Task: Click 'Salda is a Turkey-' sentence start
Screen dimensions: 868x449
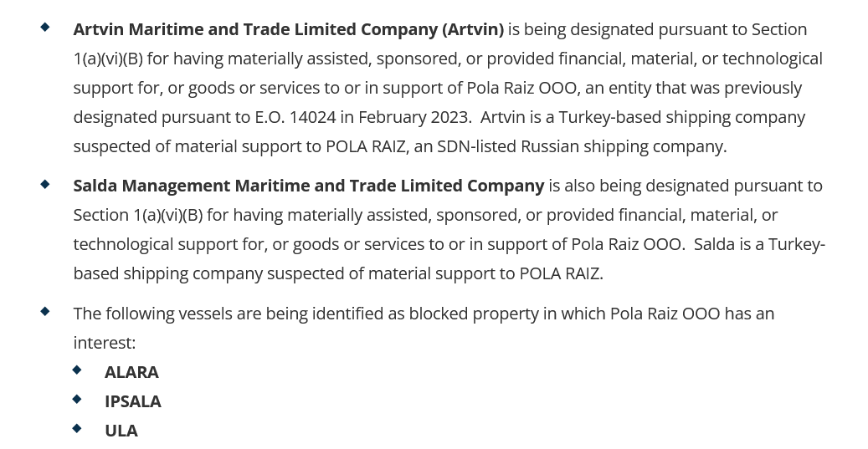Action: (x=759, y=244)
